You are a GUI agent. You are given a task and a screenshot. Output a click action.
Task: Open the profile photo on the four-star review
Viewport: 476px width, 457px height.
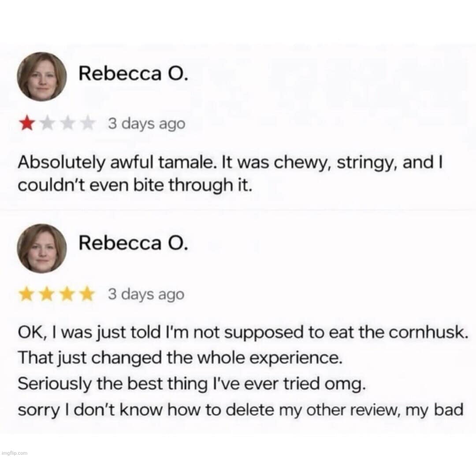click(41, 248)
